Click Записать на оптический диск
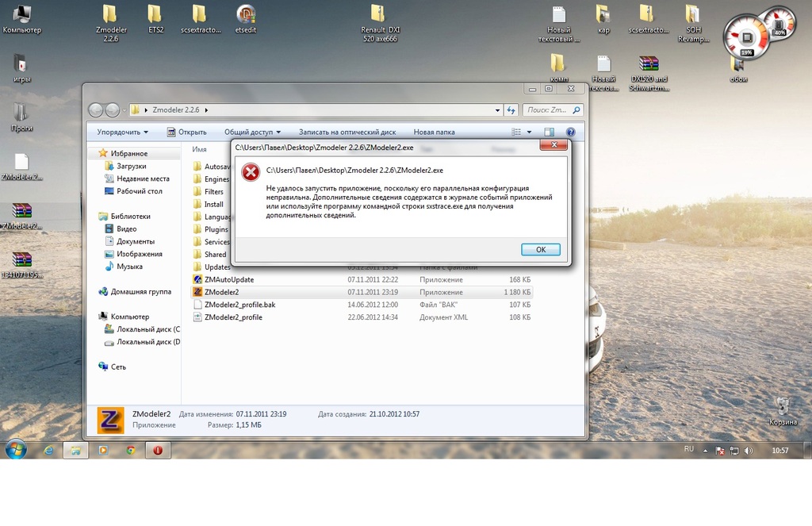The width and height of the screenshot is (812, 526). pyautogui.click(x=347, y=132)
